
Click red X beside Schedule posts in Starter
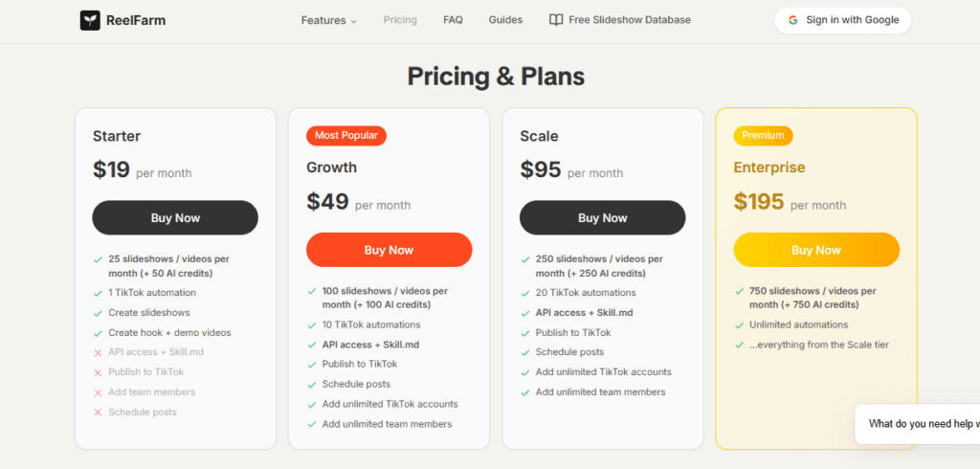[x=98, y=413]
